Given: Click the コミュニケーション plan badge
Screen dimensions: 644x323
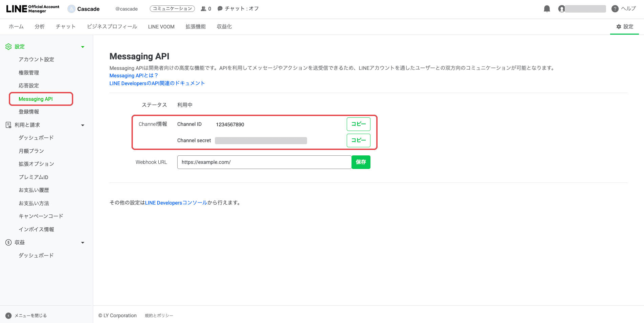Looking at the screenshot, I should coord(172,9).
